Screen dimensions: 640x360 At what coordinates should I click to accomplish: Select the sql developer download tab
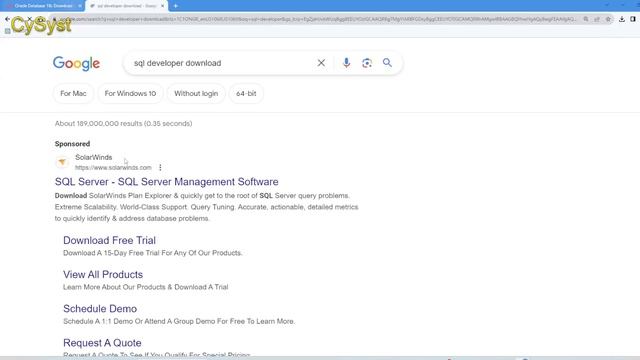coord(127,6)
